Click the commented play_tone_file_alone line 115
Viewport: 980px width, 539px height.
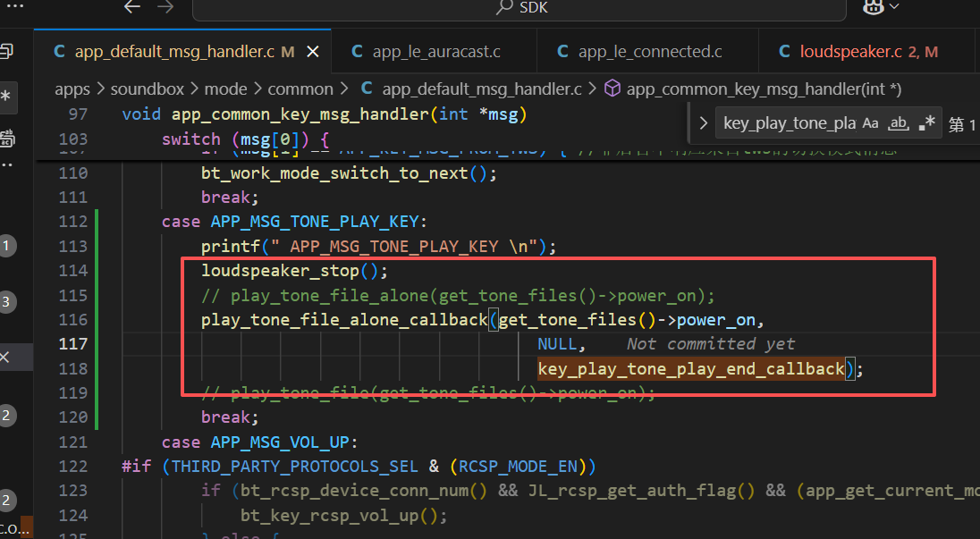coord(458,295)
